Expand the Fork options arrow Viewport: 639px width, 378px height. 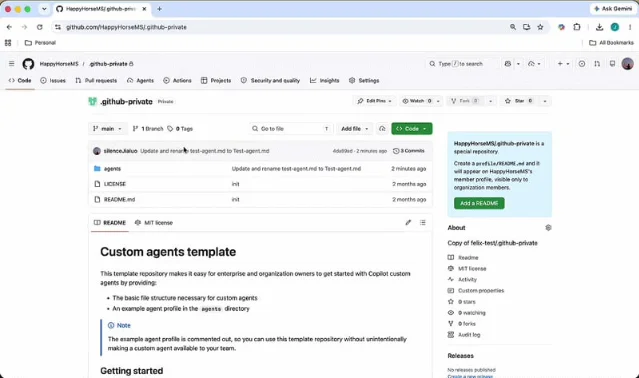(x=491, y=101)
